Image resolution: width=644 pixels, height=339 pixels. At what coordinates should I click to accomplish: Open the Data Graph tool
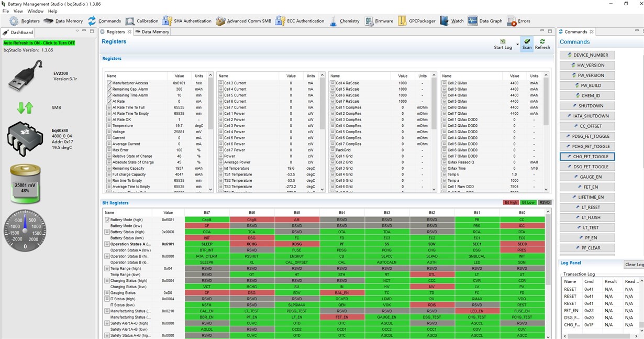tap(485, 21)
